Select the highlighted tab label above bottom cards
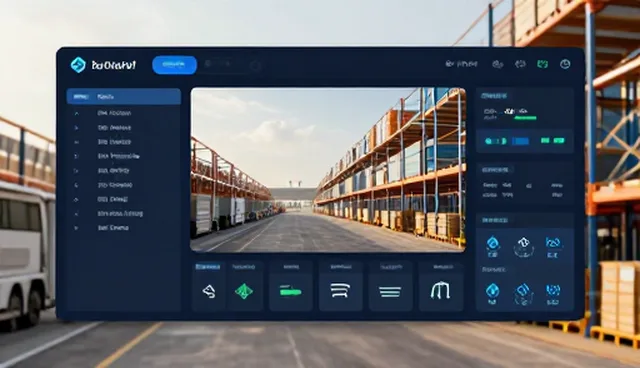The height and width of the screenshot is (368, 640). pyautogui.click(x=208, y=267)
